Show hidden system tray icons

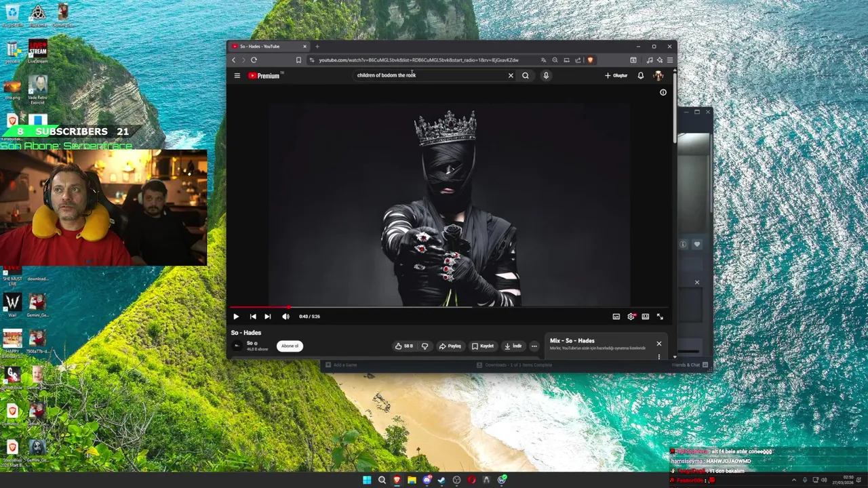click(794, 480)
